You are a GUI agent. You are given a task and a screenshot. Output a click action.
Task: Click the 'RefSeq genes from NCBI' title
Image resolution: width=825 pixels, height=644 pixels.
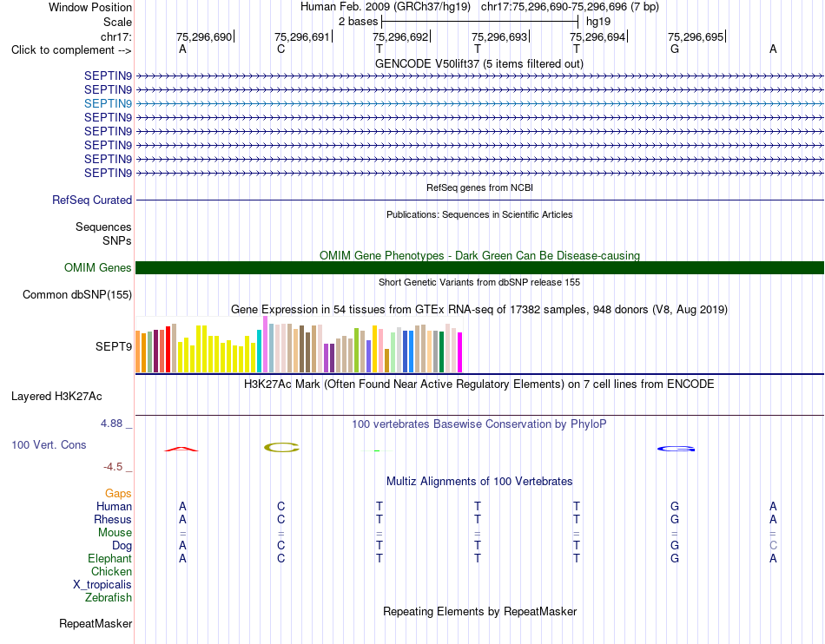click(x=479, y=187)
